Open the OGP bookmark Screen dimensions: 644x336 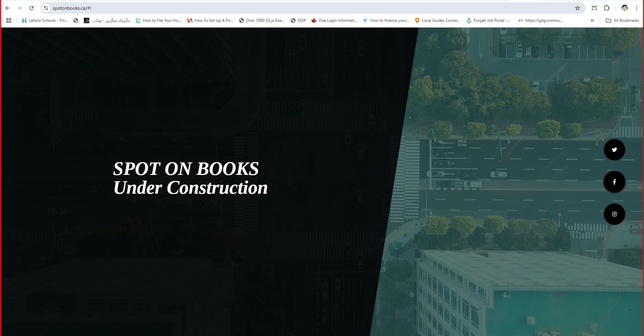[x=298, y=20]
